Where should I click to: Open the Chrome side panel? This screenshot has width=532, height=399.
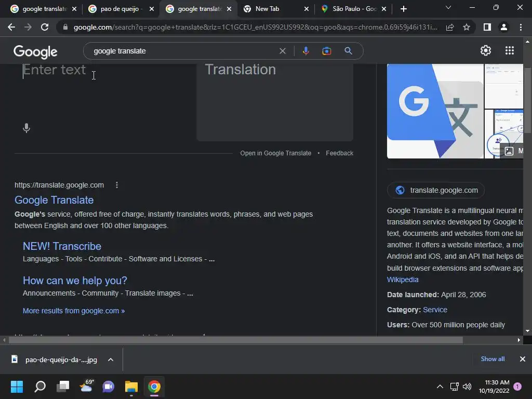coord(487,27)
